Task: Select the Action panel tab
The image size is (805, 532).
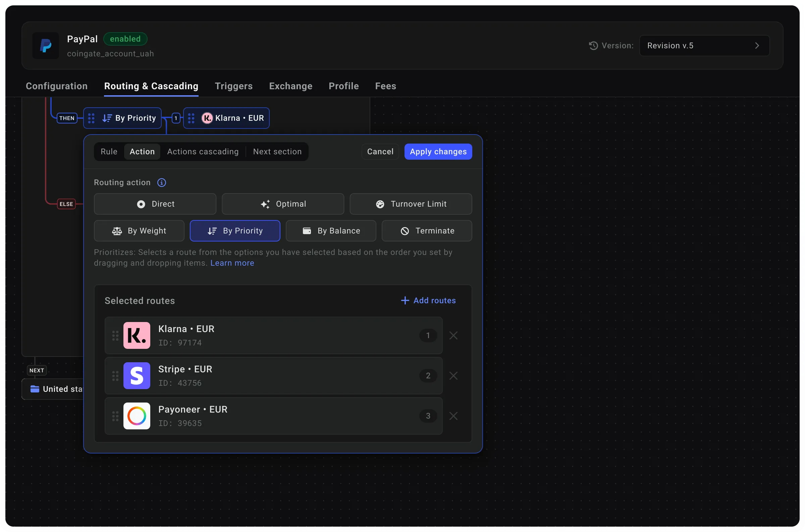Action: (142, 152)
